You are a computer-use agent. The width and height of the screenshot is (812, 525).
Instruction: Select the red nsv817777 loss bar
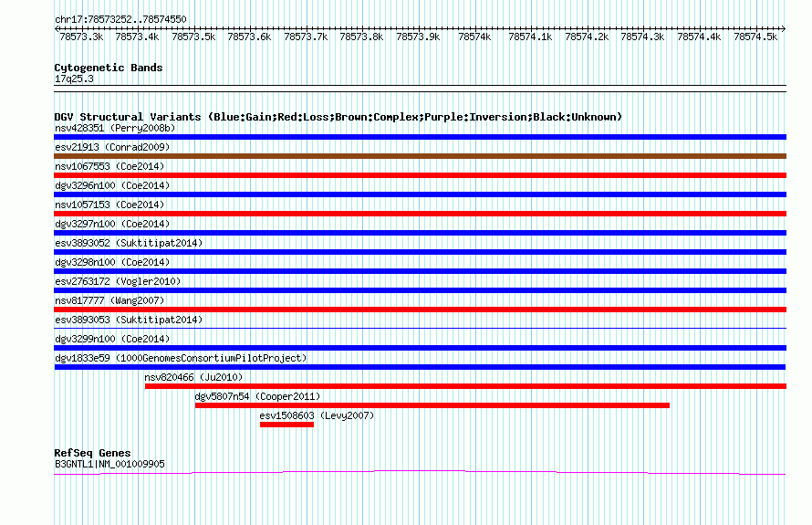420,310
